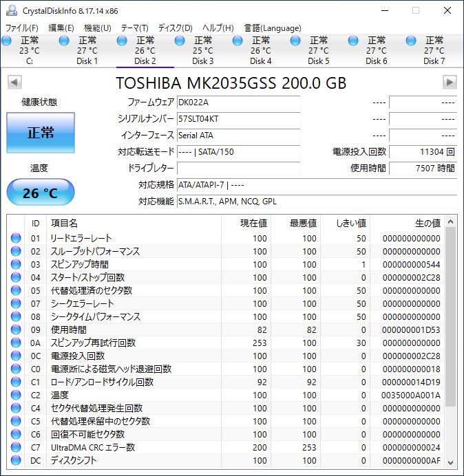
Task: Select raw value 0035000A001A in 温度 row
Action: [x=411, y=396]
